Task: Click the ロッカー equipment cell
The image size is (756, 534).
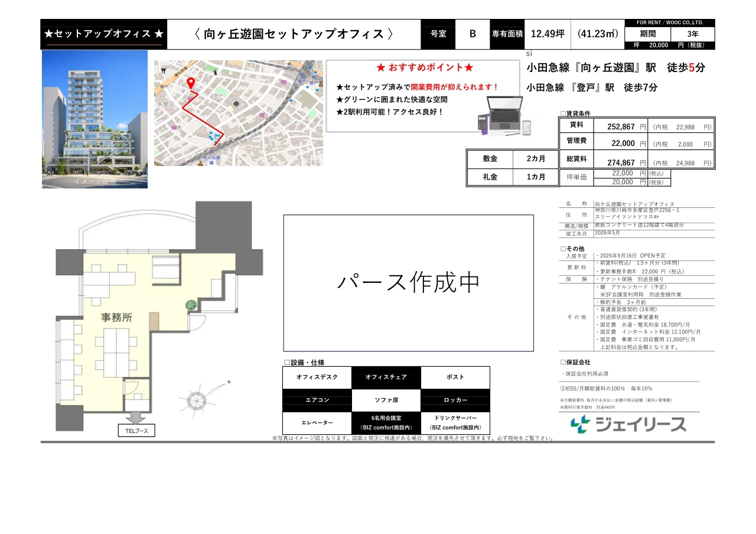Action: pos(455,400)
